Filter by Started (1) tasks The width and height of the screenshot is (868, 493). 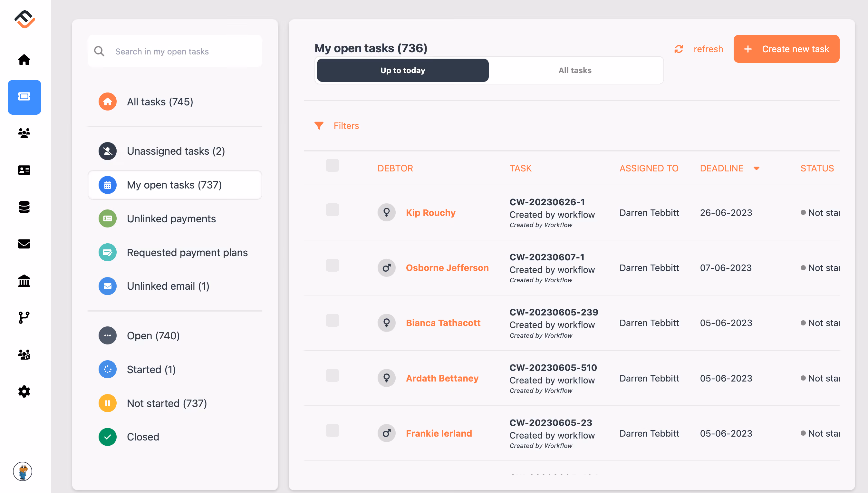click(175, 369)
